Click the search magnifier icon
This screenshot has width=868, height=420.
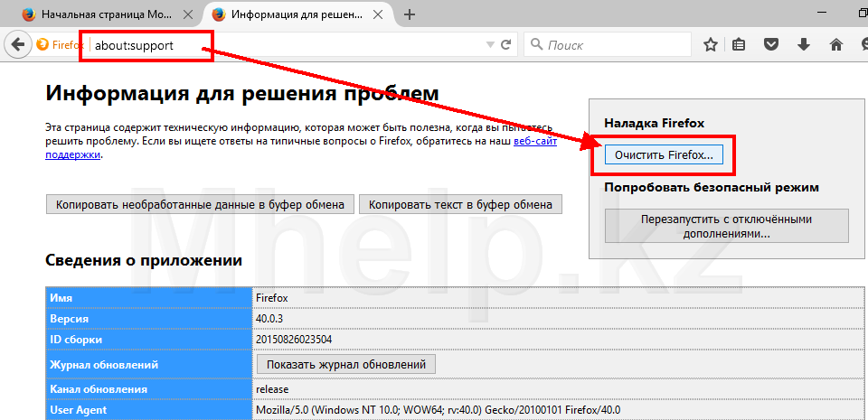(x=536, y=44)
